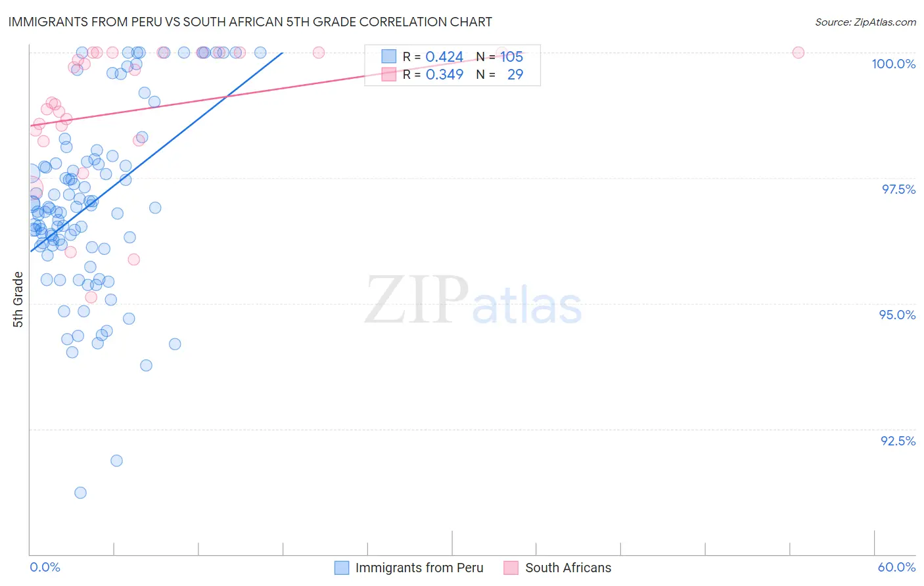
Task: Click the 0.349 correlation value
Action: click(444, 74)
